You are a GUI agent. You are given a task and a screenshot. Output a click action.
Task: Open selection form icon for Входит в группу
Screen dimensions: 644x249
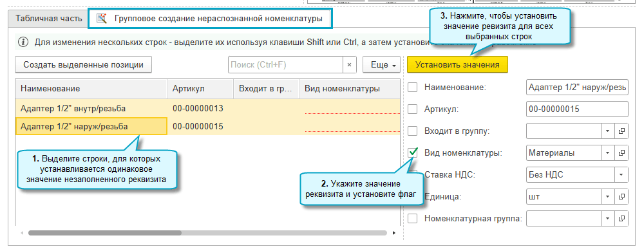622,131
